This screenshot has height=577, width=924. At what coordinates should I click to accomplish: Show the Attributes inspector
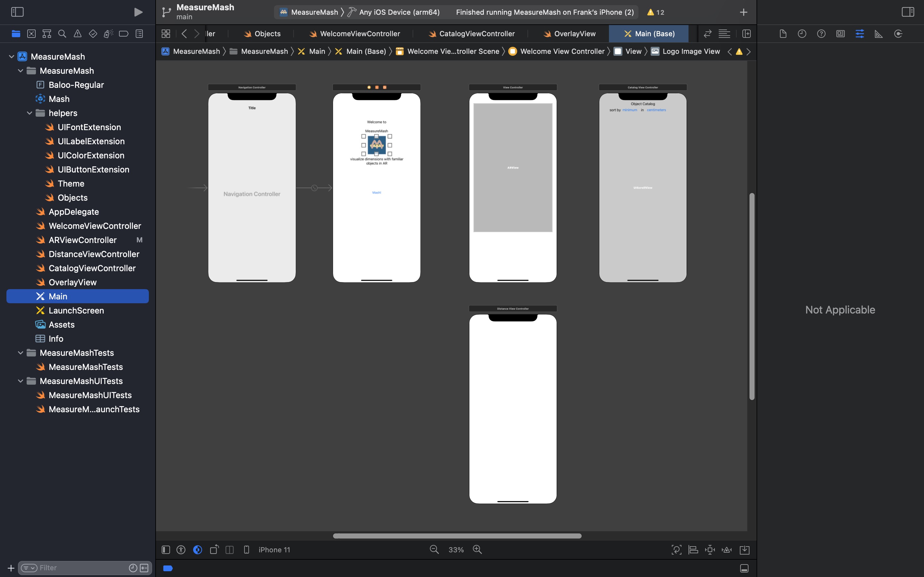coord(860,34)
